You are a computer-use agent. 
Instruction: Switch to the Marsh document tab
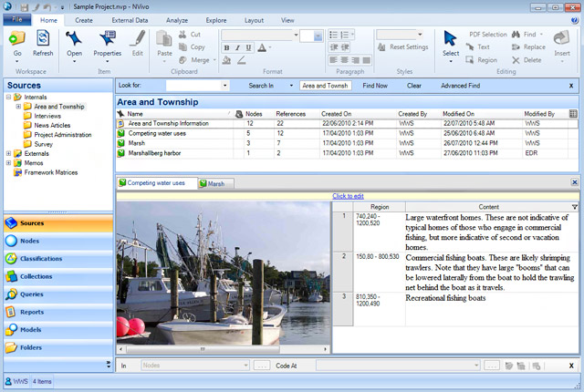(x=215, y=184)
